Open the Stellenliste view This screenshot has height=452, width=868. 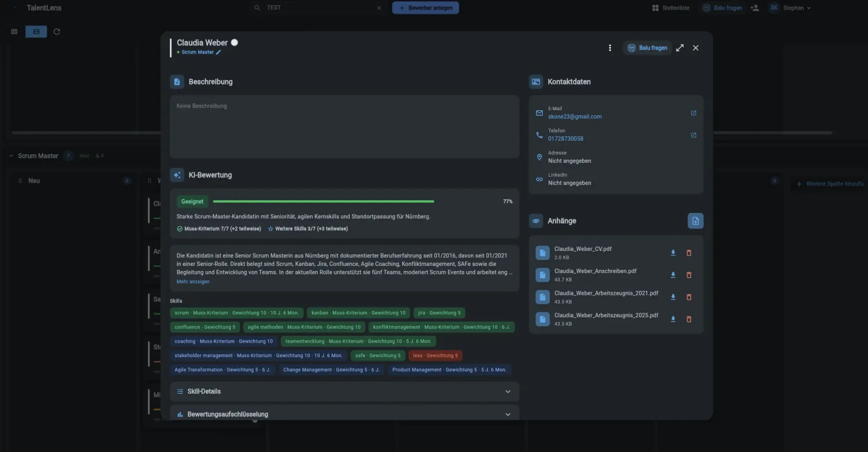click(671, 8)
